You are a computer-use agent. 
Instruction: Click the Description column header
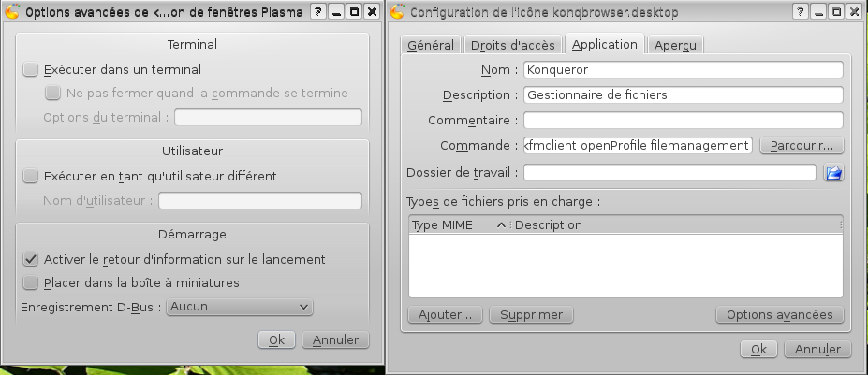(677, 225)
